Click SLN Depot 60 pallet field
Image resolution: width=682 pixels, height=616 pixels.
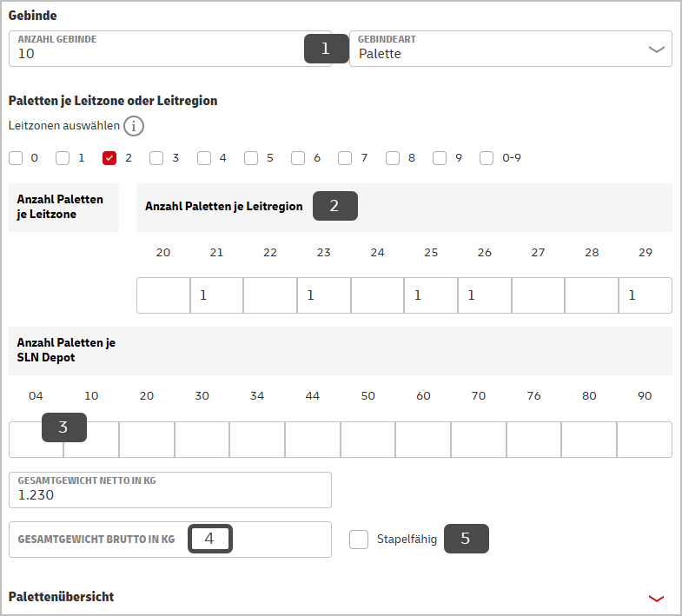(423, 440)
